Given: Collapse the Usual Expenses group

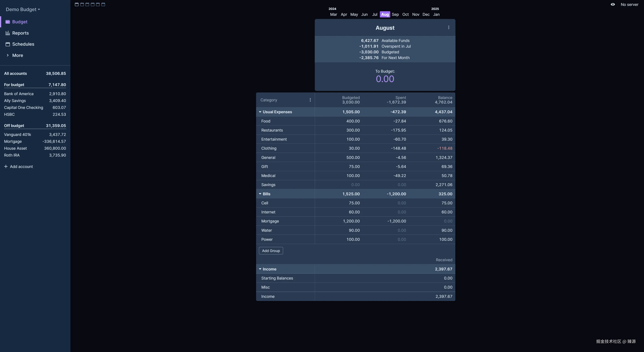Looking at the screenshot, I should coord(260,112).
